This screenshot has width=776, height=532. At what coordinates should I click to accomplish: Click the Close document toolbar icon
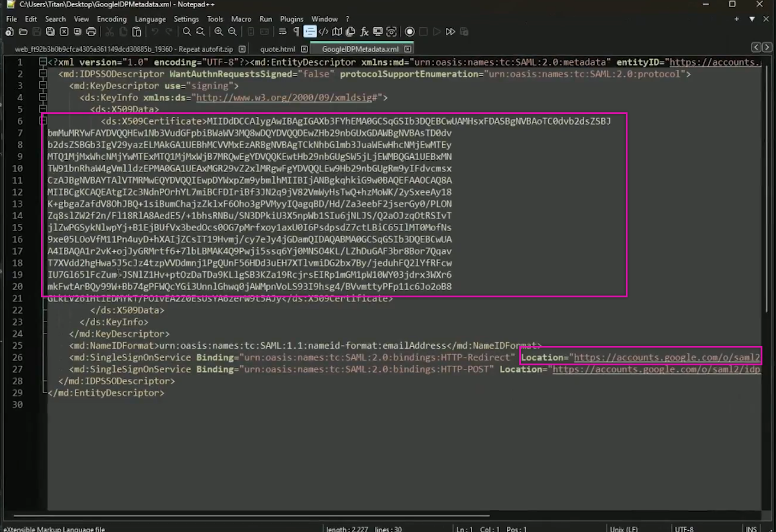64,31
